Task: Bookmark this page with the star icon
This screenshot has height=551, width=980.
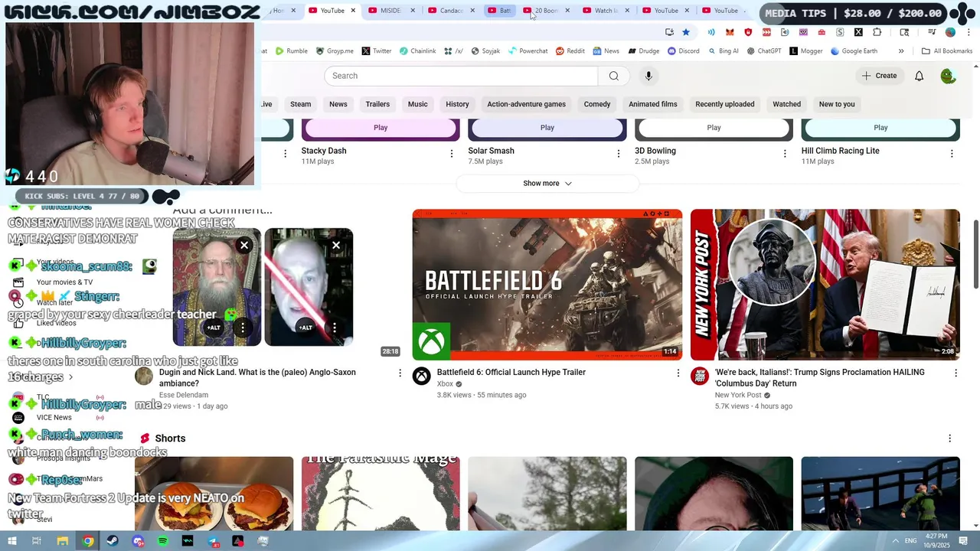Action: (686, 32)
